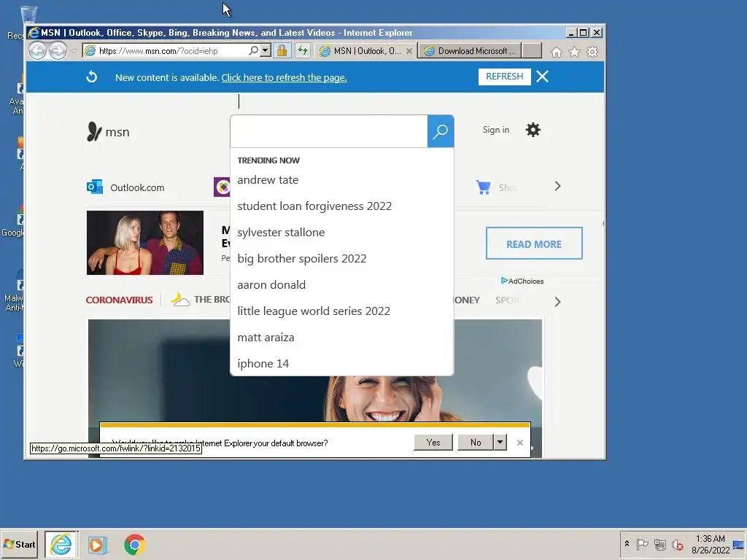Image resolution: width=747 pixels, height=560 pixels.
Task: Expand the shortcuts row with right chevron
Action: [x=557, y=186]
